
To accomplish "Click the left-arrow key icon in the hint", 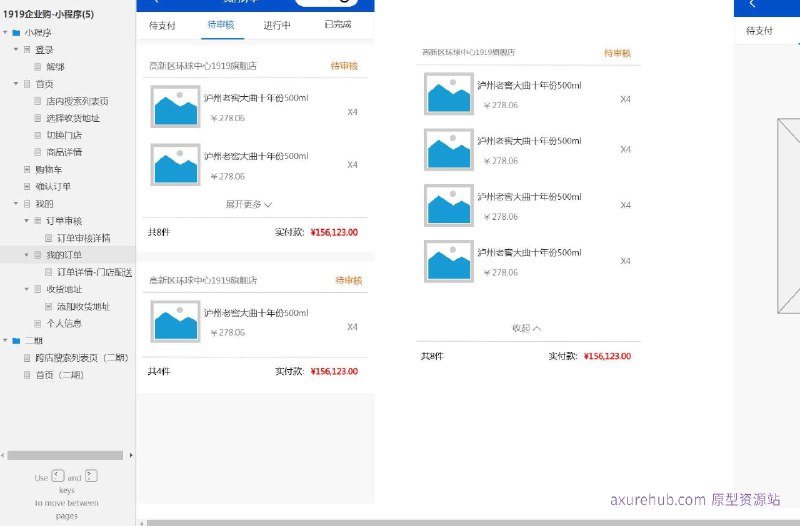I will pos(58,476).
